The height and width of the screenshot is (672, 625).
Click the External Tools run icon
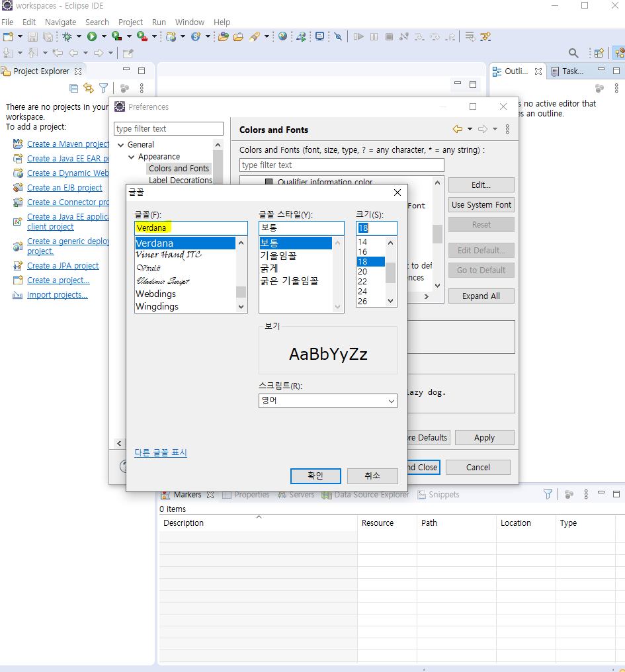tap(142, 37)
